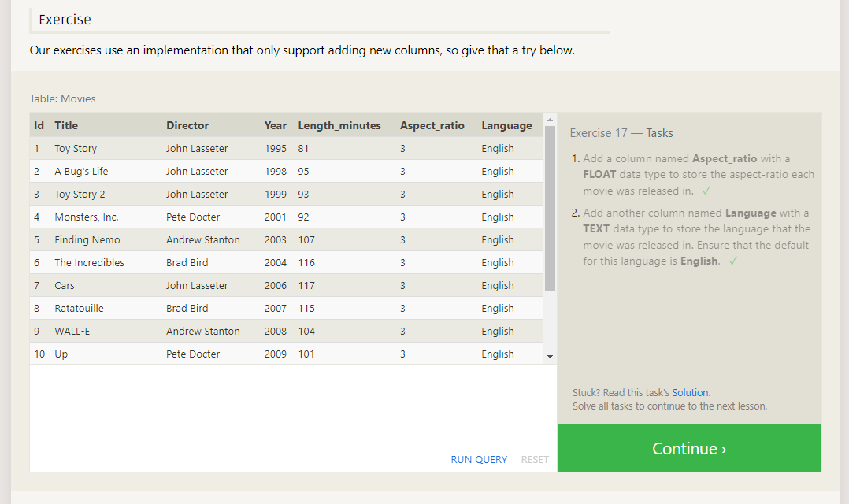
Task: Click 'Pete Docter' in the Up row
Action: point(193,354)
